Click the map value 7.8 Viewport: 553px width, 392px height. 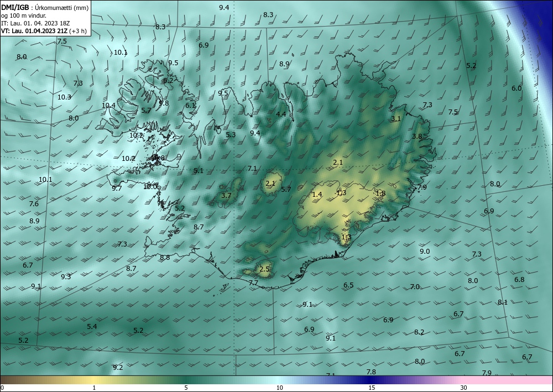pyautogui.click(x=371, y=372)
